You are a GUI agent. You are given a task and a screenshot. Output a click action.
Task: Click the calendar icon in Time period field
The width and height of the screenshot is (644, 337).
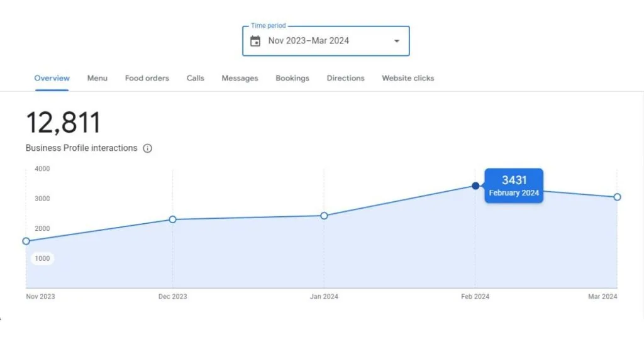pos(255,41)
